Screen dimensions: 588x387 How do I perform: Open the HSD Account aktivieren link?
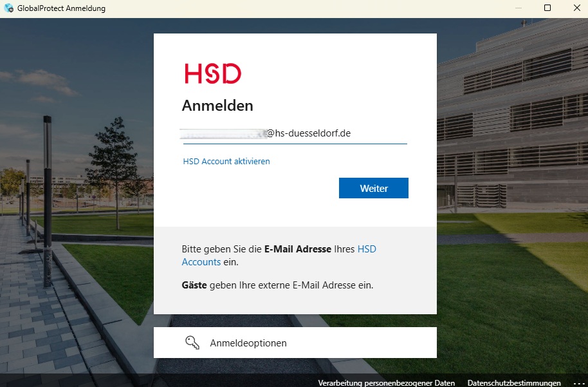[x=226, y=161]
